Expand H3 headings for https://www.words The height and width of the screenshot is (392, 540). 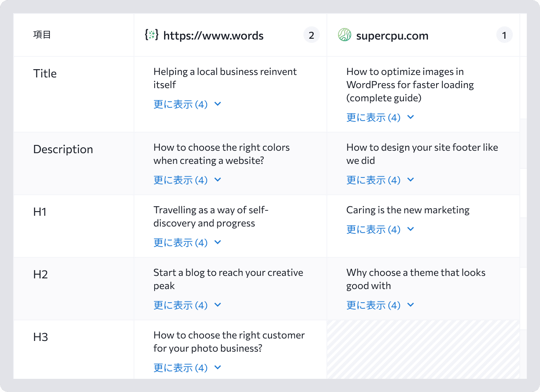coord(188,368)
